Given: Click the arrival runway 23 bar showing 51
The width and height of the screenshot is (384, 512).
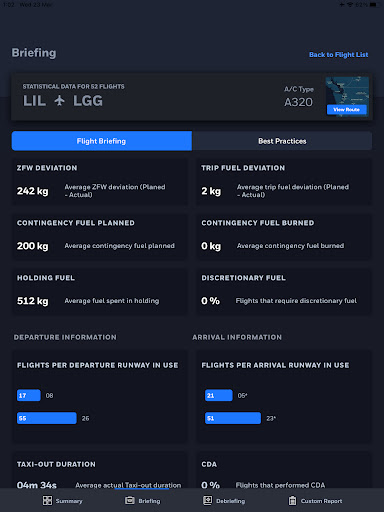Looking at the screenshot, I should [x=233, y=418].
